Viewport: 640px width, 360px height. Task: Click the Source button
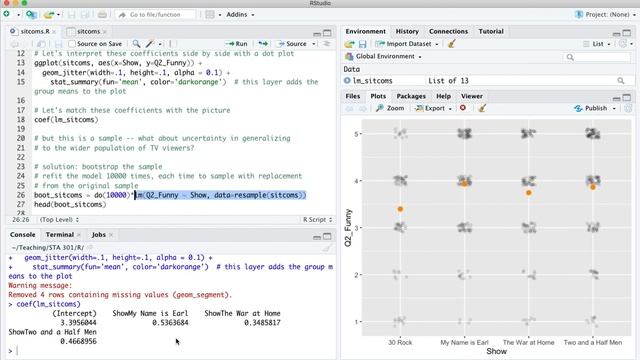click(x=292, y=44)
